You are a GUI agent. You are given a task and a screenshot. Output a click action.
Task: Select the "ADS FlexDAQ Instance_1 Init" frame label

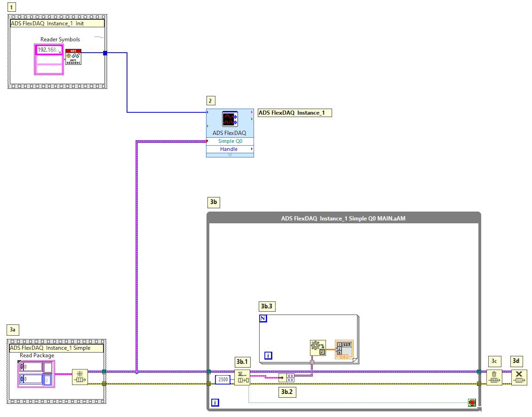[x=57, y=23]
